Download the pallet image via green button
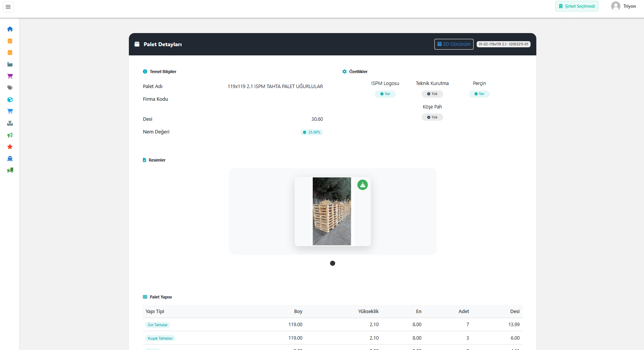Screen dimensions: 644x350 click(x=362, y=185)
